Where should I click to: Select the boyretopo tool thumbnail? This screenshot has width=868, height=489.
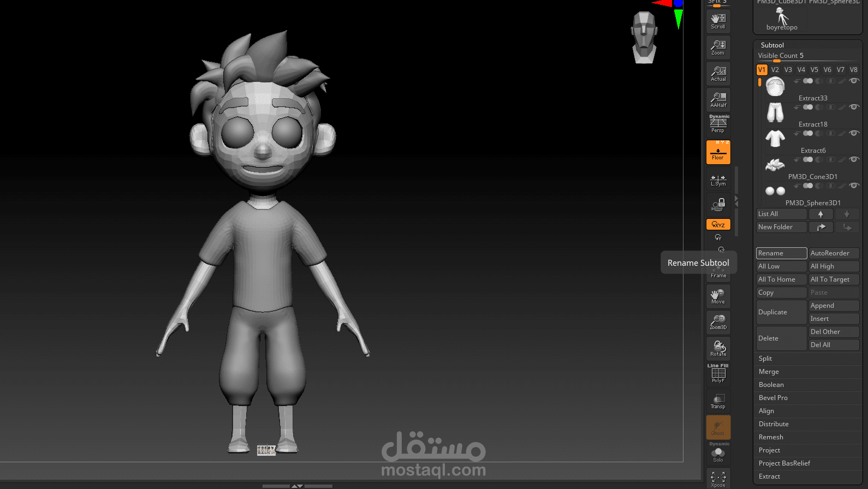coord(782,17)
